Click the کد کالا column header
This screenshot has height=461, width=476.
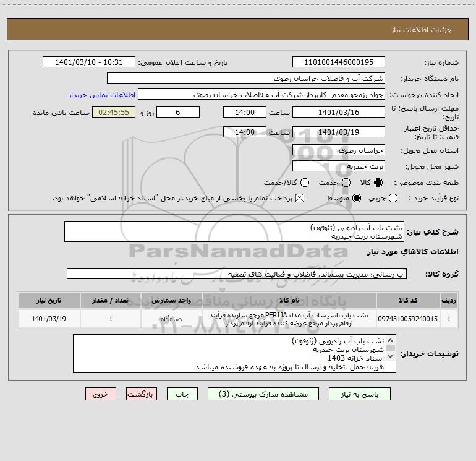(x=408, y=300)
